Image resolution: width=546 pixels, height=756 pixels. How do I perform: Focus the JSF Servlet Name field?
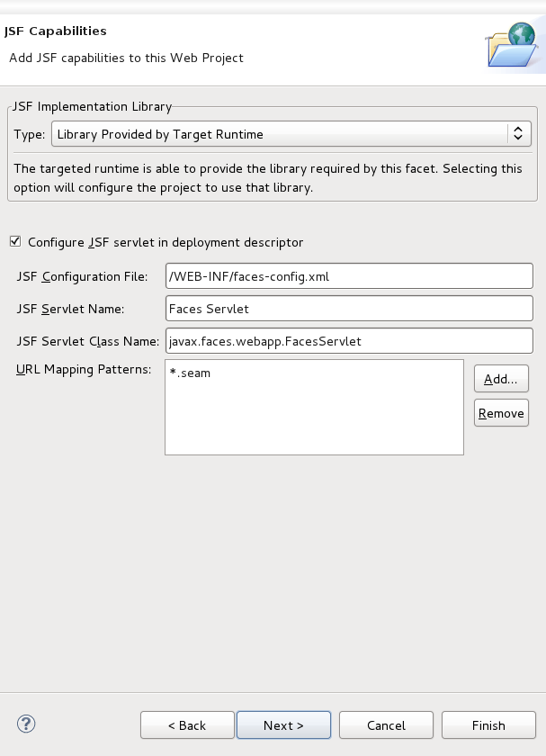349,309
